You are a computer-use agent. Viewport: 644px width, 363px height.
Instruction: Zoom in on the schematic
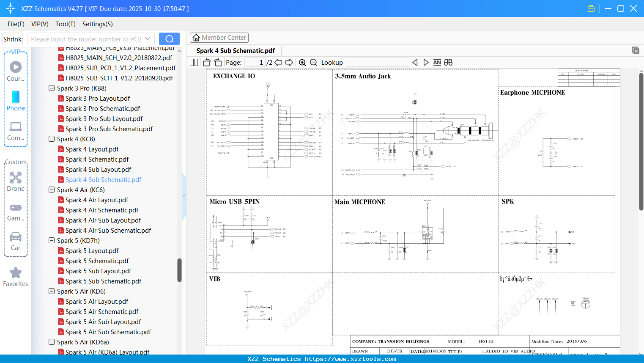pos(302,62)
